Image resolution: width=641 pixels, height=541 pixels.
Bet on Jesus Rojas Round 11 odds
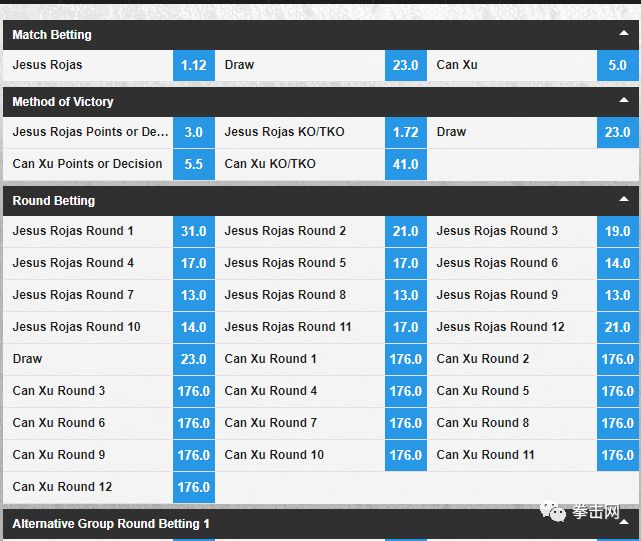pyautogui.click(x=406, y=327)
